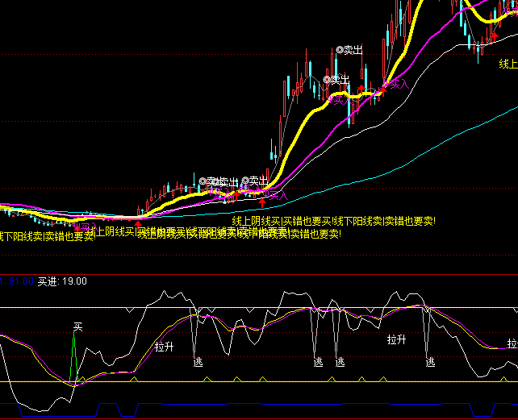Select the last 逃 escape marker

pos(430,362)
